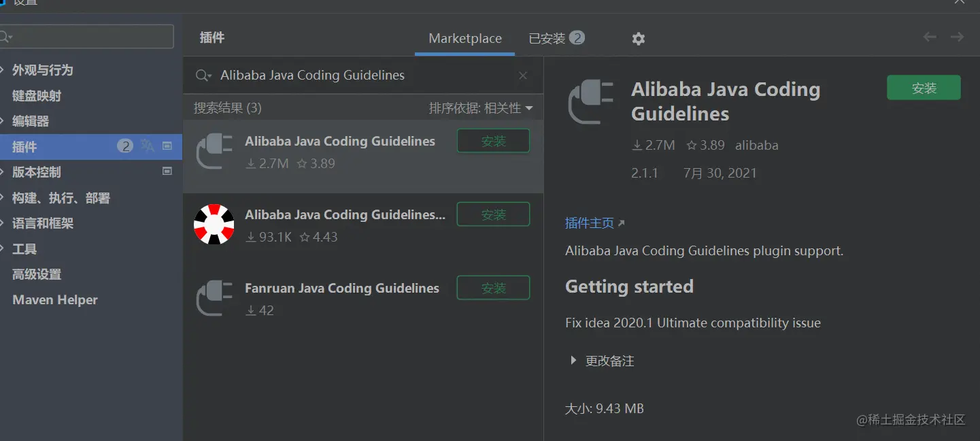The image size is (980, 441).
Task: Click the green 安装 button in details pane
Action: (924, 88)
